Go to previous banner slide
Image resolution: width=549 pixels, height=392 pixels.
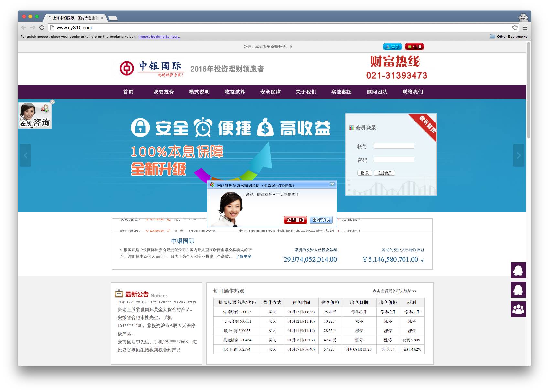(25, 155)
